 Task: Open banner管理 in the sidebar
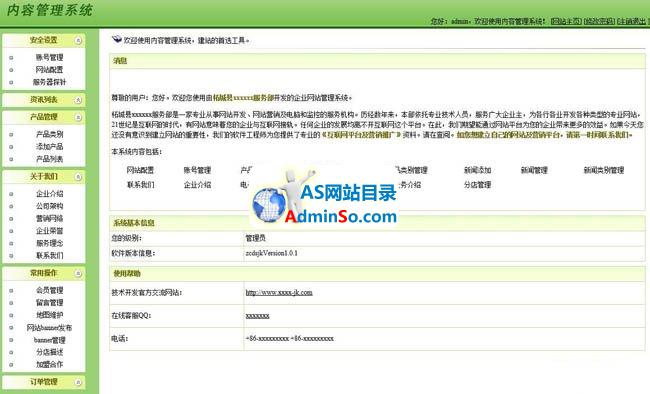coord(49,340)
